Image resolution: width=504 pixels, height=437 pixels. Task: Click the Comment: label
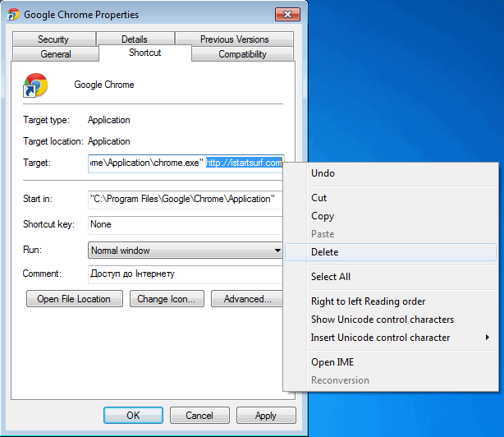pyautogui.click(x=42, y=274)
